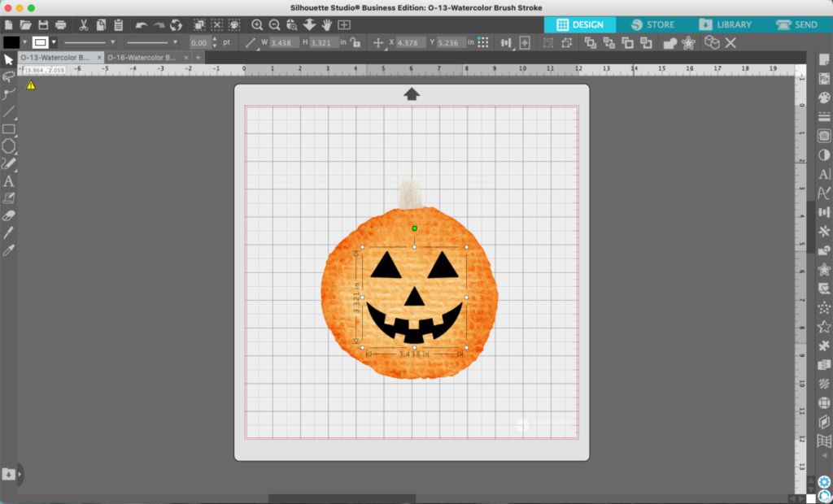This screenshot has height=504, width=833.
Task: Open the Text Style panel
Action: coord(824,174)
